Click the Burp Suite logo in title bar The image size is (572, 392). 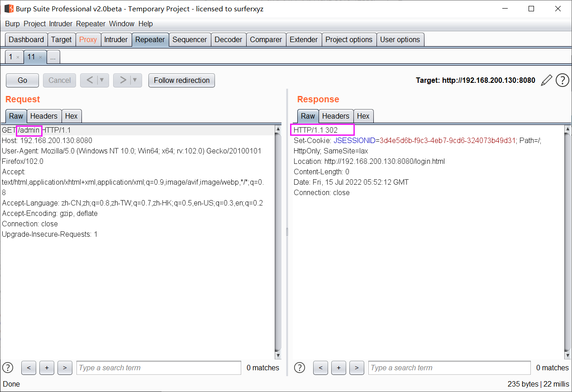[9, 9]
